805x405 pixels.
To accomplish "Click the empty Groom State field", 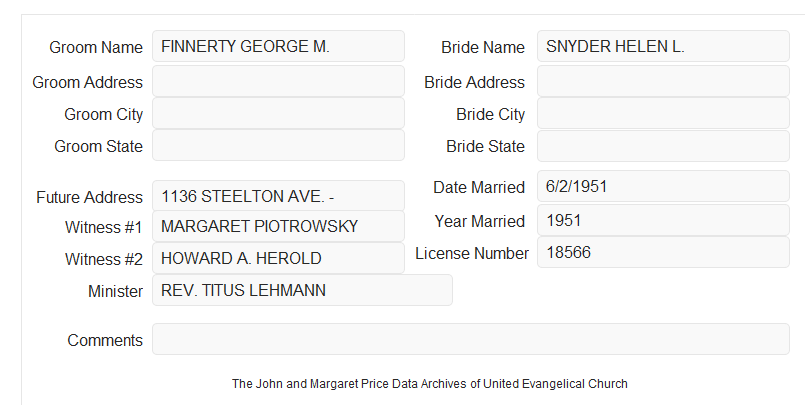I will (x=278, y=145).
